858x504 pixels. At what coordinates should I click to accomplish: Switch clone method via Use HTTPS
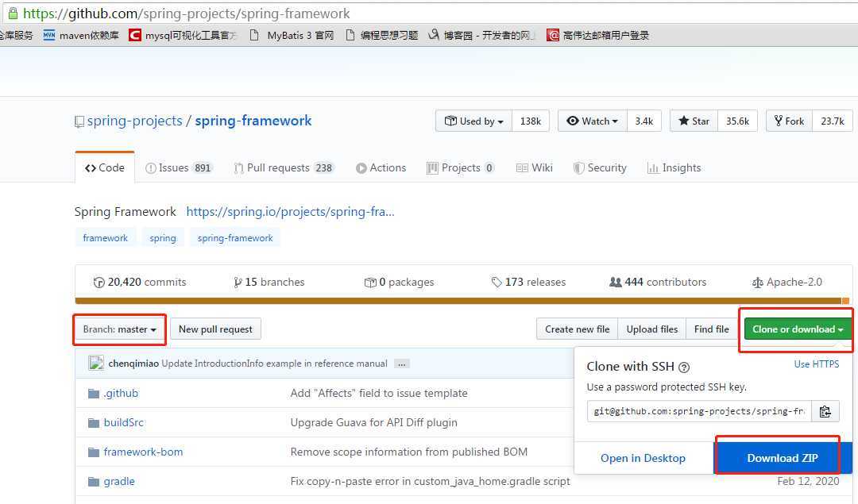[x=817, y=364]
